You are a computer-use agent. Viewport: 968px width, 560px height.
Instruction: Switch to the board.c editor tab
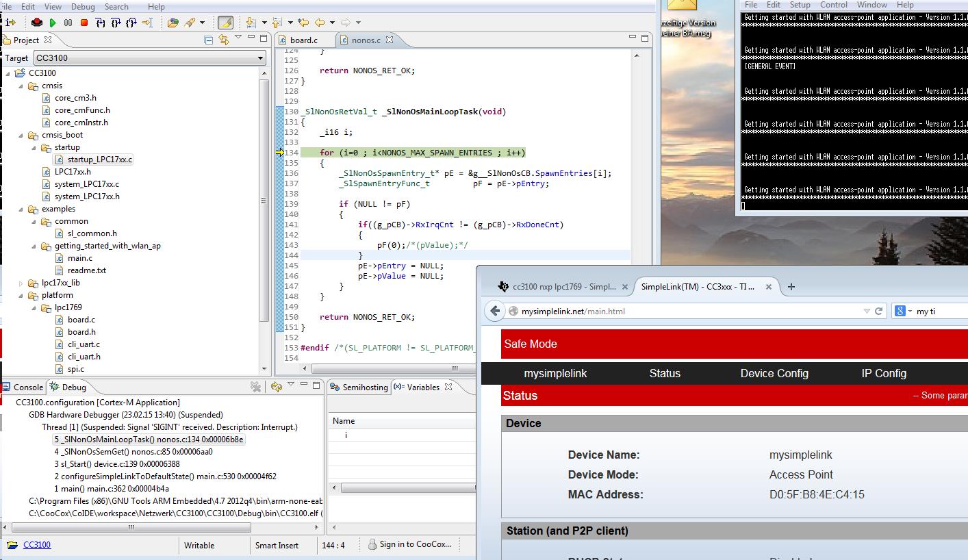(x=303, y=40)
